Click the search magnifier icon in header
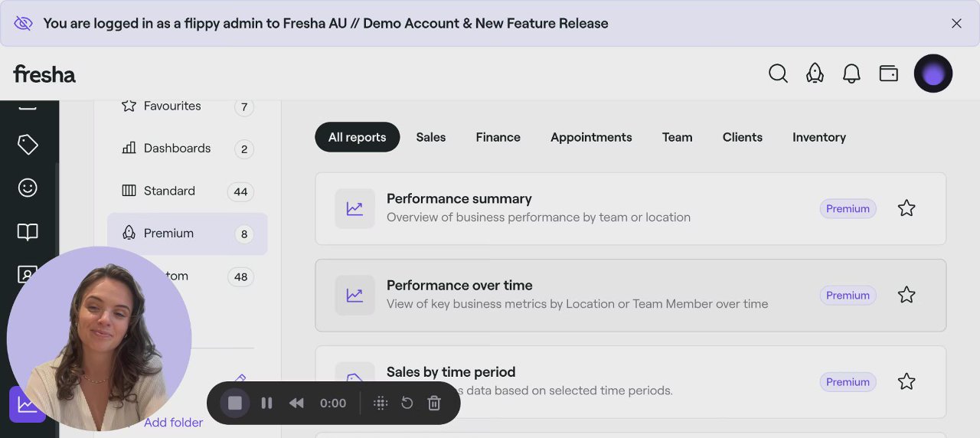The image size is (980, 438). [x=778, y=74]
